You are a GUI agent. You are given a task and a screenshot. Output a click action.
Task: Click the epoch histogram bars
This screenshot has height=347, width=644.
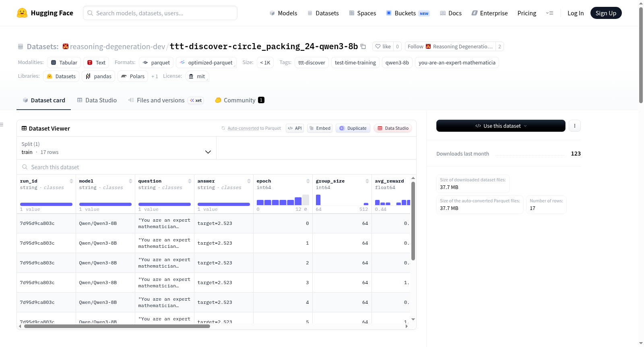point(283,200)
